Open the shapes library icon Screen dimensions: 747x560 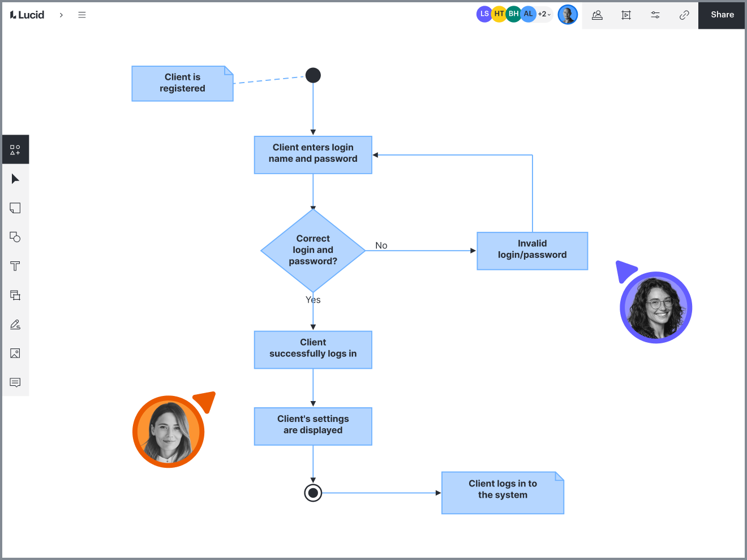pos(15,150)
